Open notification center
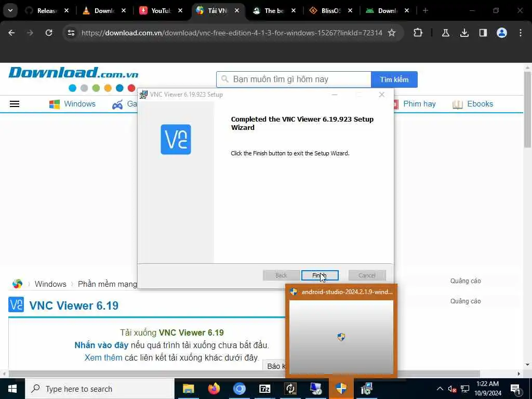The image size is (532, 399). point(515,389)
